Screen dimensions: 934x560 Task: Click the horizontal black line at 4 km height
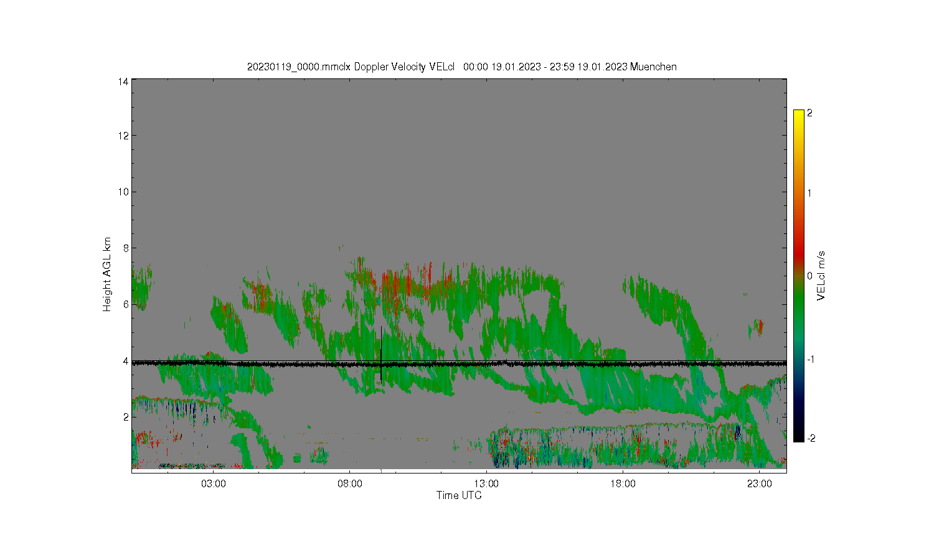[459, 363]
